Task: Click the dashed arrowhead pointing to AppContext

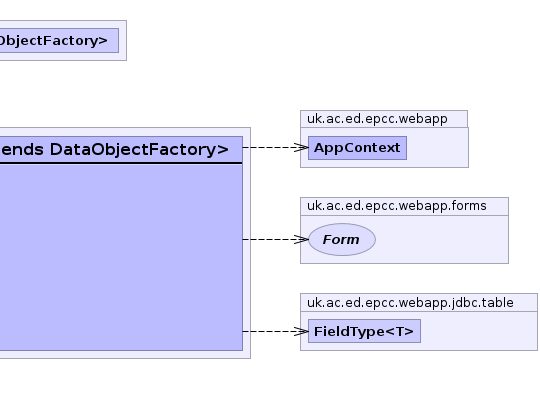Action: (x=302, y=148)
